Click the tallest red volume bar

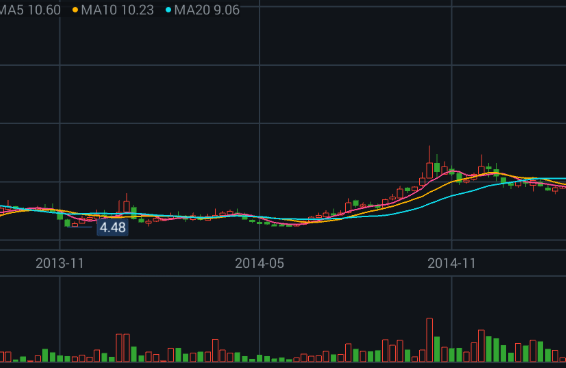(429, 340)
